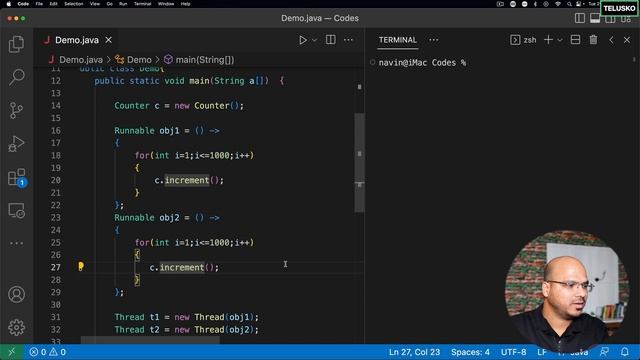The image size is (640, 360).
Task: Create a new terminal with plus icon
Action: click(x=549, y=40)
